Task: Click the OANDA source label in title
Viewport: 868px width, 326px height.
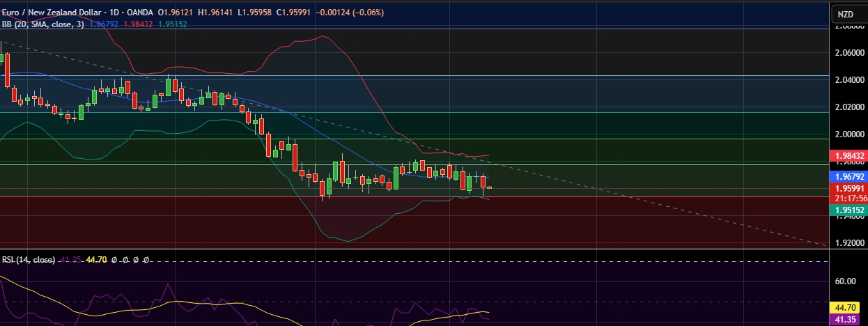Action: coord(140,13)
